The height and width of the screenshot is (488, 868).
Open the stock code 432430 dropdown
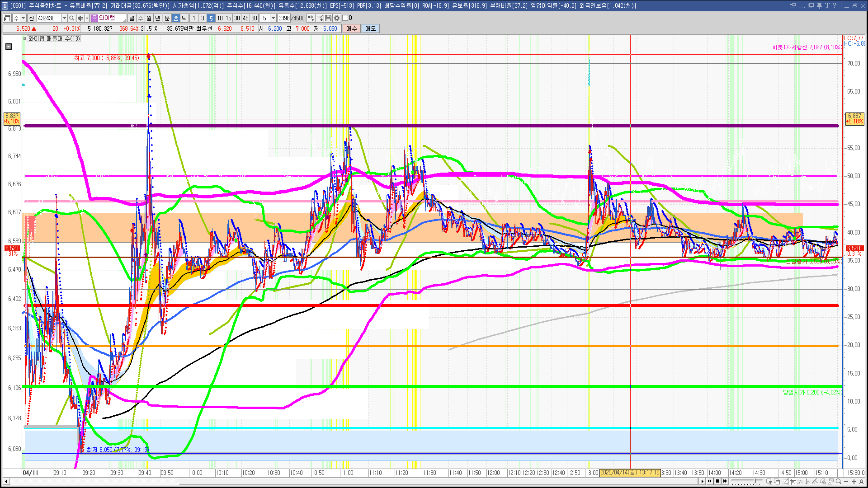[x=64, y=18]
